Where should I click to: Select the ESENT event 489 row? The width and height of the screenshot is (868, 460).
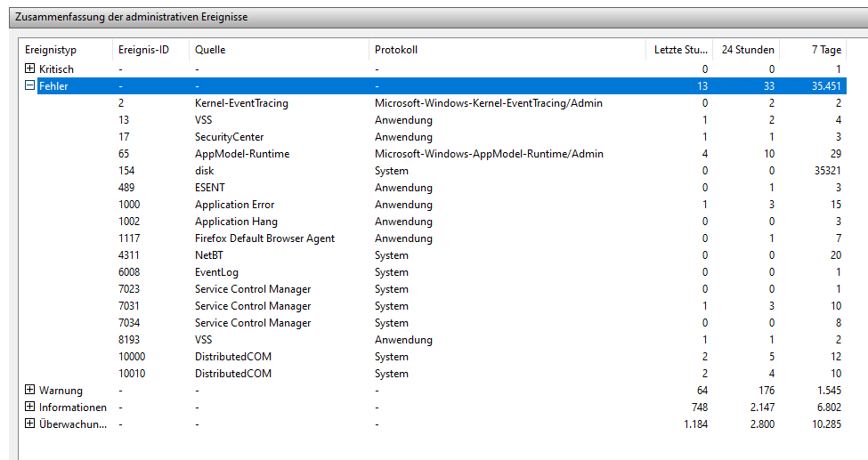(x=442, y=188)
